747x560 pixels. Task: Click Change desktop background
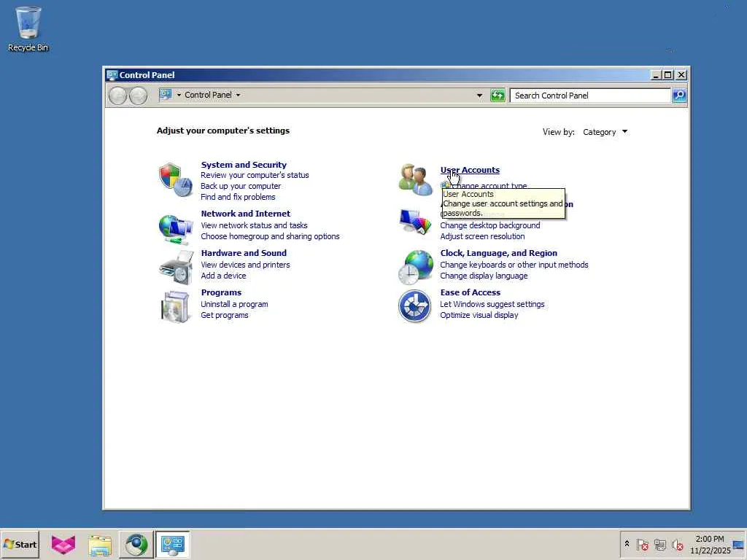pyautogui.click(x=490, y=226)
